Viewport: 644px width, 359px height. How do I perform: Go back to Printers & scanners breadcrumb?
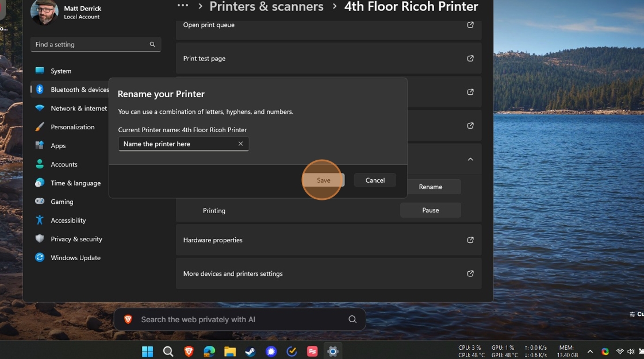click(267, 6)
